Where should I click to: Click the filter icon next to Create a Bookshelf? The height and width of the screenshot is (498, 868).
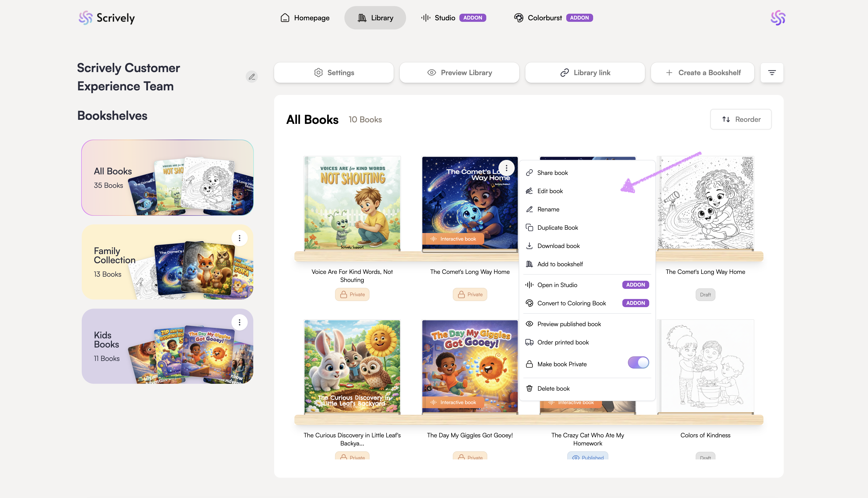[772, 73]
